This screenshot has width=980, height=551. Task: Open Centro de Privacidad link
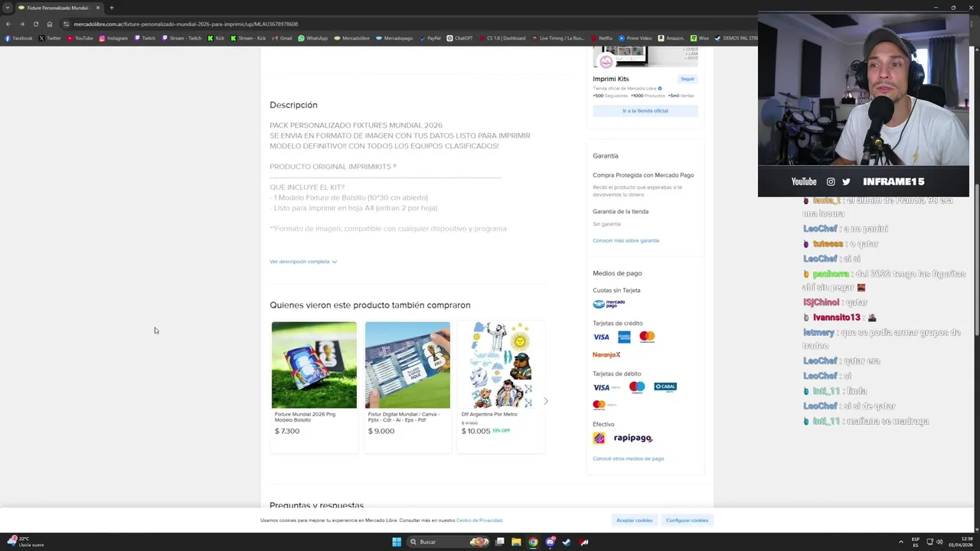pyautogui.click(x=479, y=520)
